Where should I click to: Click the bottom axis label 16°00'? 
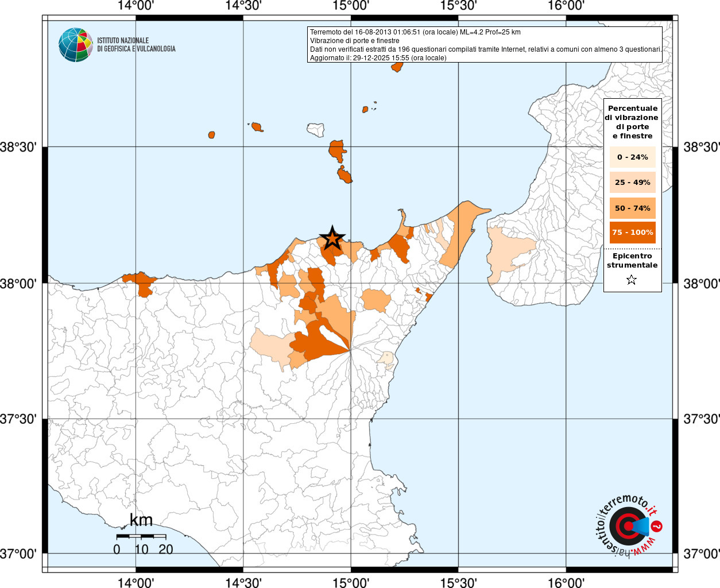click(x=566, y=583)
